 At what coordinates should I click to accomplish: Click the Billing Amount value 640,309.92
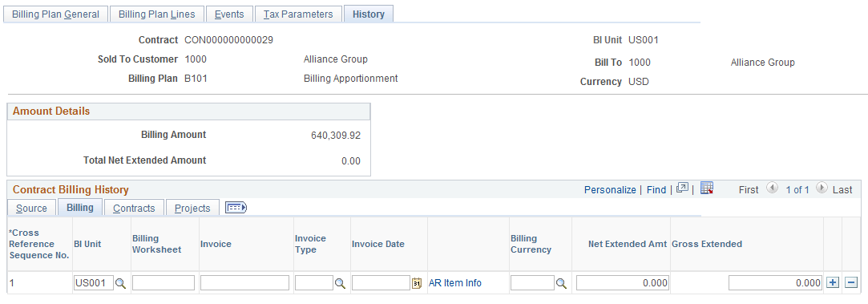[x=336, y=135]
